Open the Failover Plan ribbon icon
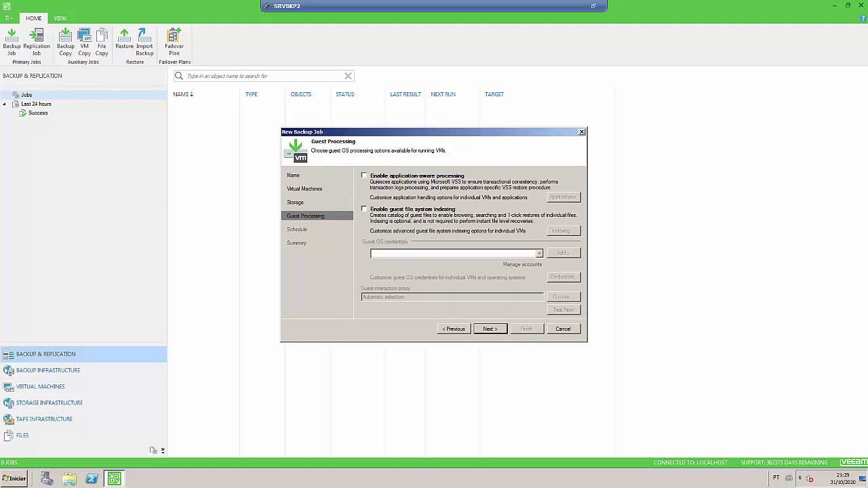This screenshot has width=868, height=488. click(x=174, y=42)
